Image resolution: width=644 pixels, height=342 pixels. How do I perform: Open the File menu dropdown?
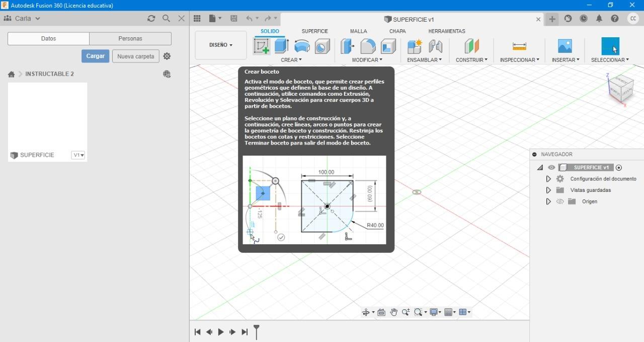point(215,19)
